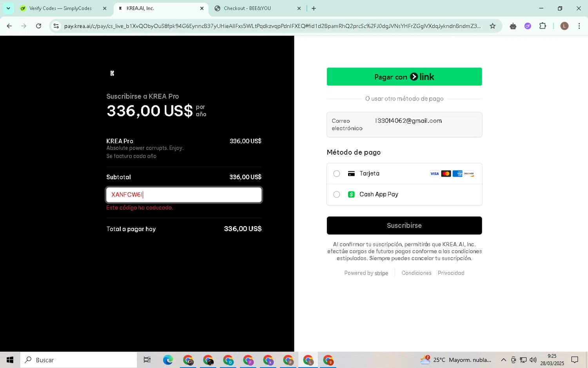
Task: Show hidden system tray icons
Action: click(x=503, y=360)
